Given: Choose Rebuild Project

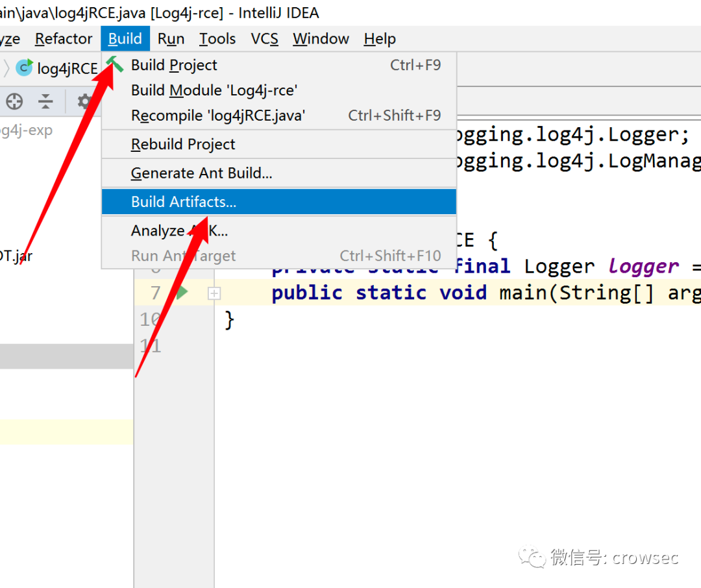Looking at the screenshot, I should tap(279, 144).
